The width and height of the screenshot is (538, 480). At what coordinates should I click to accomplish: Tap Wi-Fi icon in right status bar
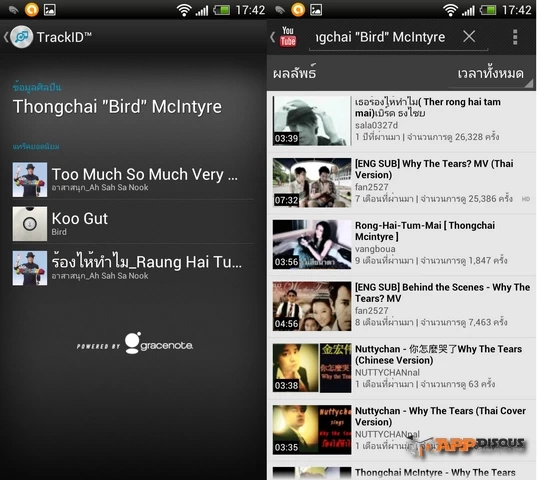coord(450,10)
